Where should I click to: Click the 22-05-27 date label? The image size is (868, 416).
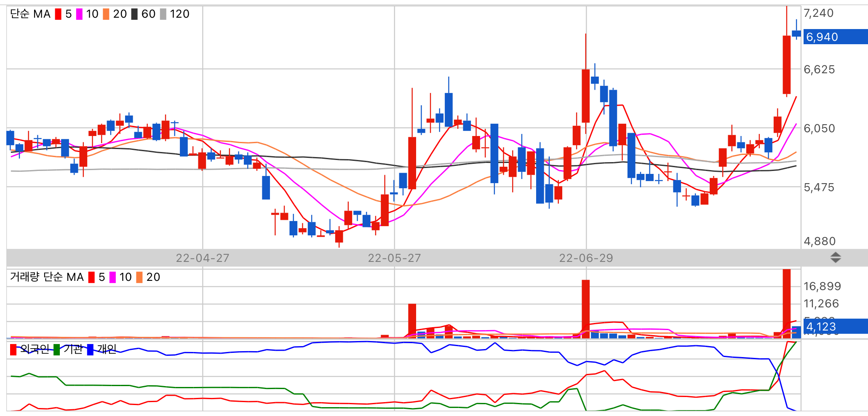pos(395,258)
